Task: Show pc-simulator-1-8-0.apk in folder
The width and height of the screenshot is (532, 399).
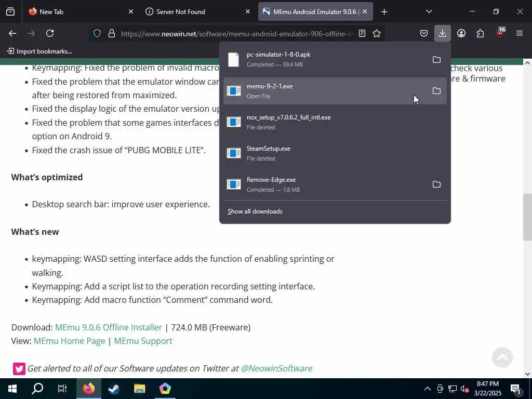Action: pos(436,60)
